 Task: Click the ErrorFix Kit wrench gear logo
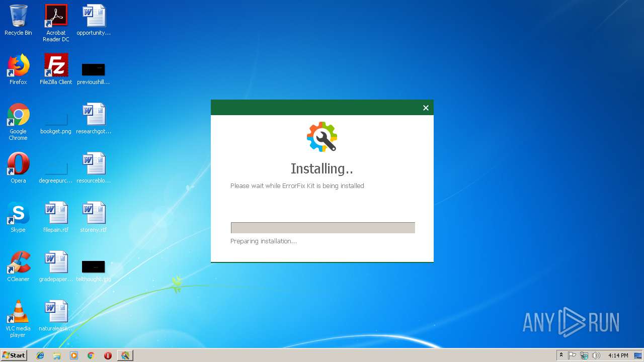322,136
